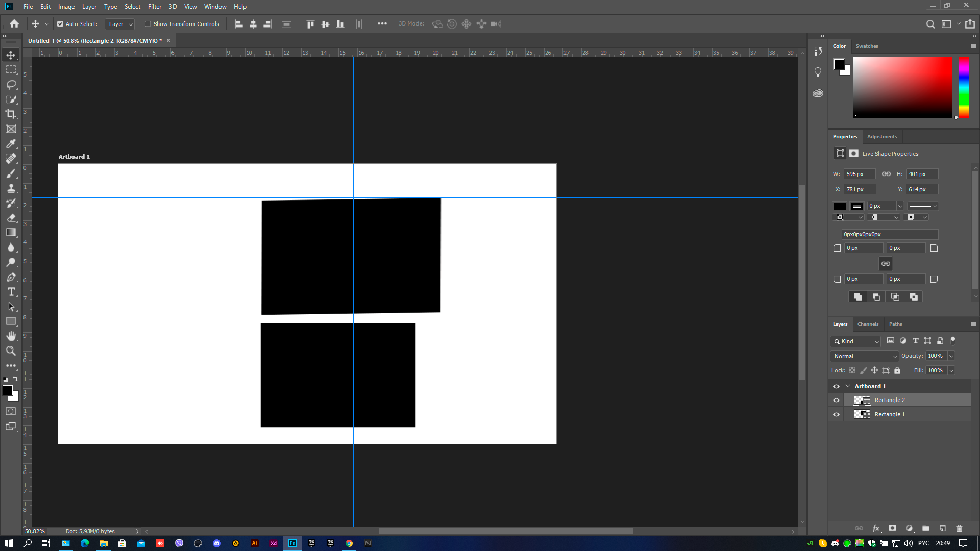Collapse the Artboard 1 layer group
The width and height of the screenshot is (980, 551).
(848, 386)
